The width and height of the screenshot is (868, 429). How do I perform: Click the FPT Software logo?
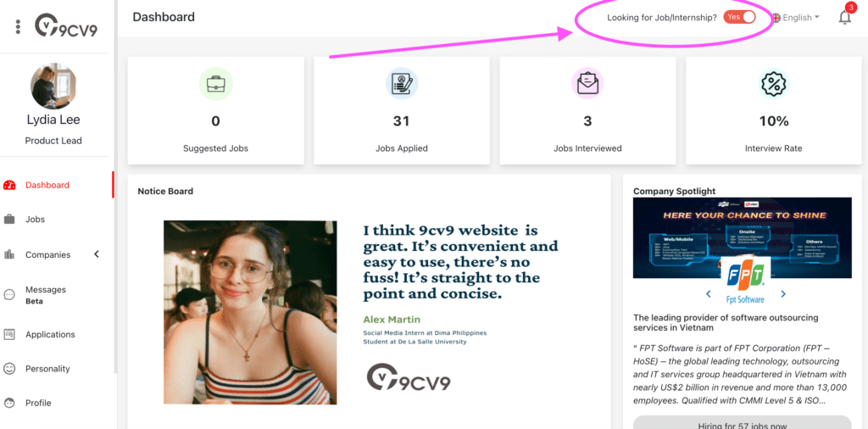pyautogui.click(x=745, y=280)
